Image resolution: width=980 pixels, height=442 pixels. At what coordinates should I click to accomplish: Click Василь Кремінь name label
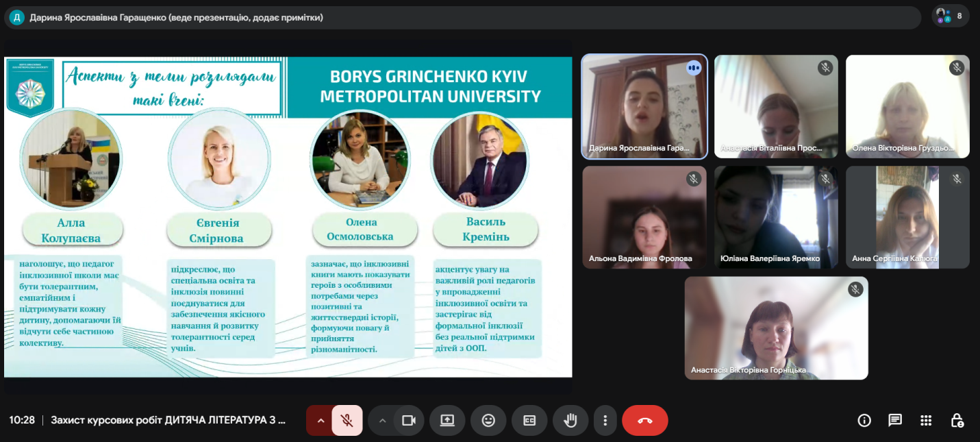click(486, 229)
